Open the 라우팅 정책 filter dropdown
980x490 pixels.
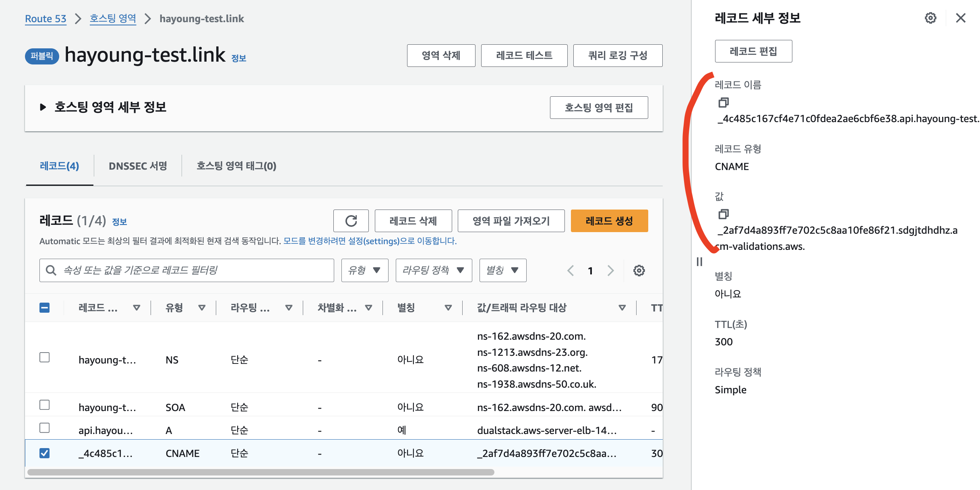pyautogui.click(x=434, y=270)
